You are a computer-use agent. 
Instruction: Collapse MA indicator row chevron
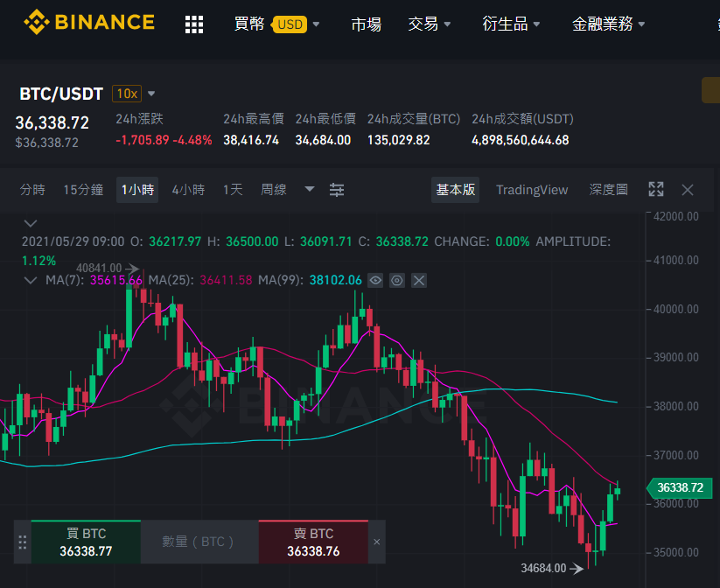pos(31,280)
